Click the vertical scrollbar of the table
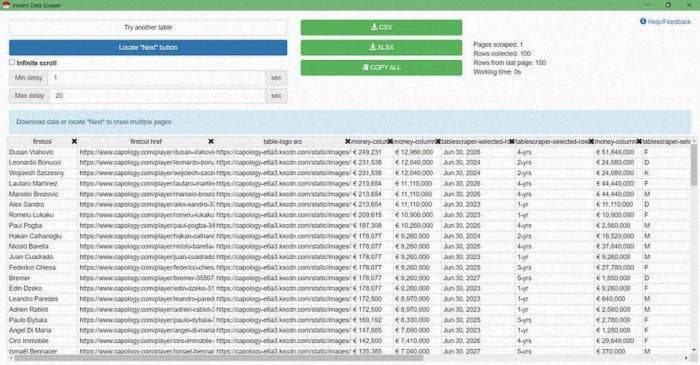700x365 pixels. [693, 165]
